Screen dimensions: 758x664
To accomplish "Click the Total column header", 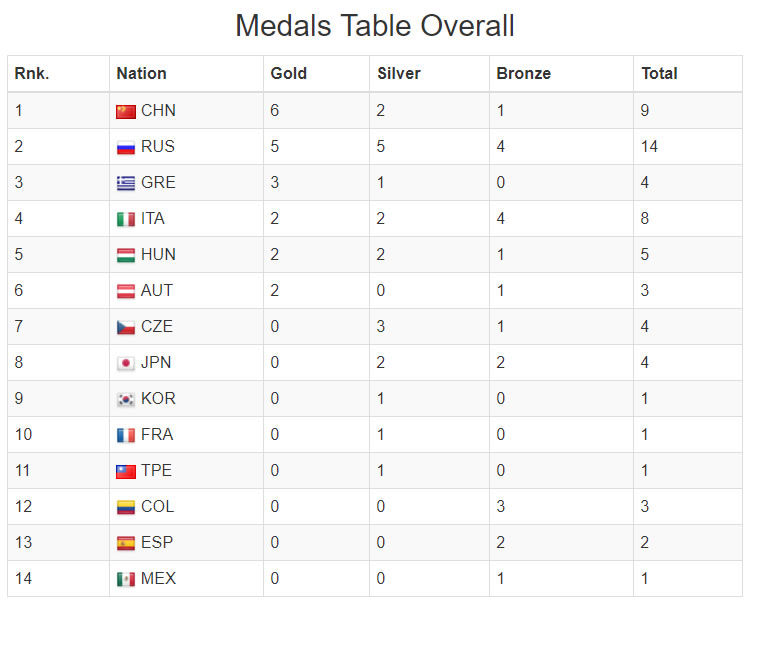I will point(659,73).
